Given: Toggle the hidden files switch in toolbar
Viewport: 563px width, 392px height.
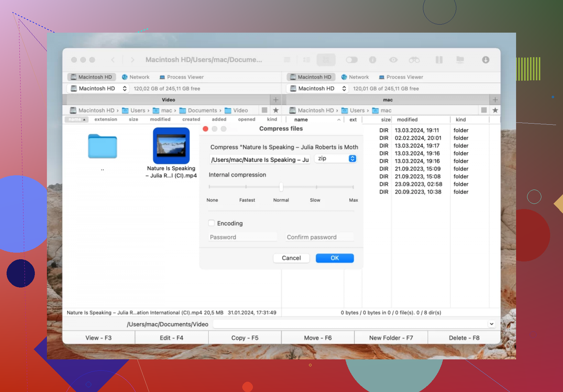Looking at the screenshot, I should pyautogui.click(x=352, y=60).
